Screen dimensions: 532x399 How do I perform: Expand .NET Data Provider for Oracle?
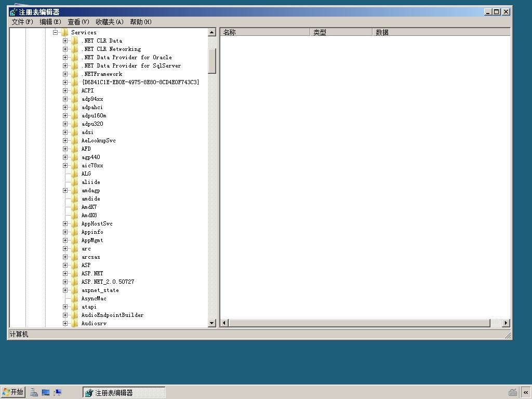tap(65, 57)
